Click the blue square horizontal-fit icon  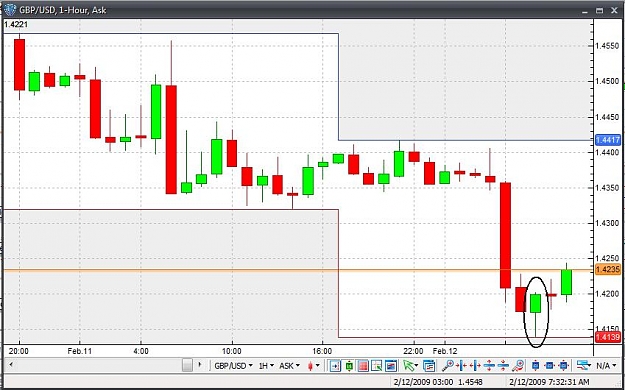549,365
